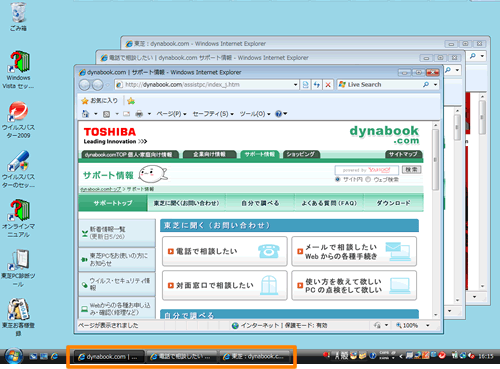Click メールで相談したい Webからの各種手続き button

coord(354,251)
